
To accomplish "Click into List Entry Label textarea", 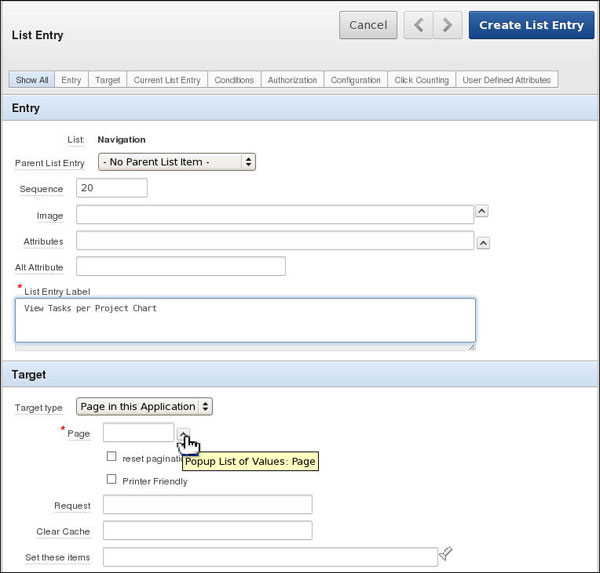I will [246, 320].
